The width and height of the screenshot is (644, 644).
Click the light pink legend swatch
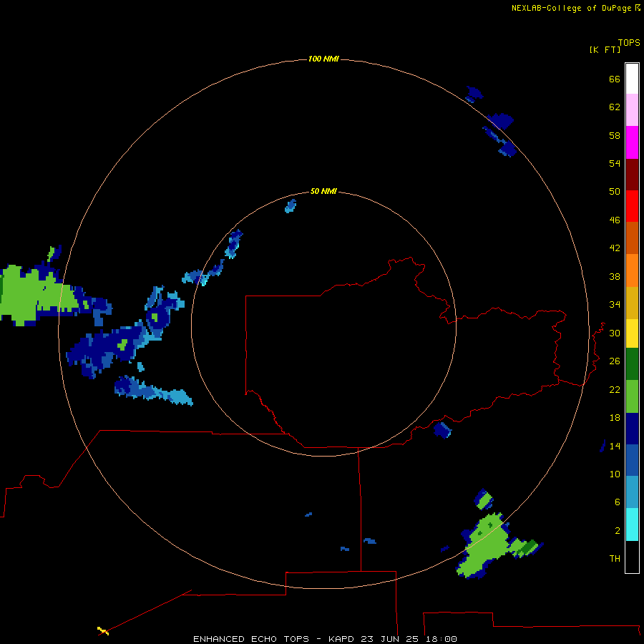point(632,110)
